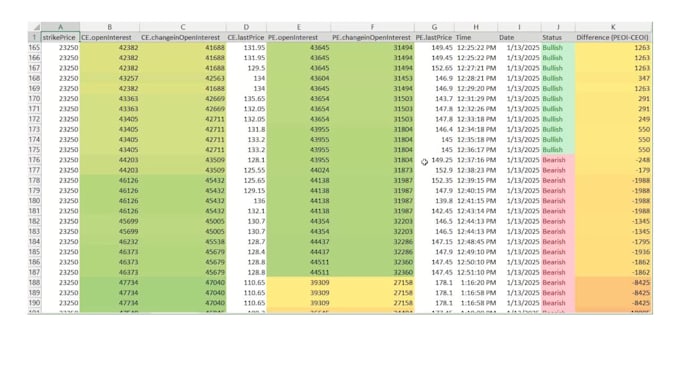The image size is (680, 383).
Task: Select row header 190
Action: (x=35, y=303)
